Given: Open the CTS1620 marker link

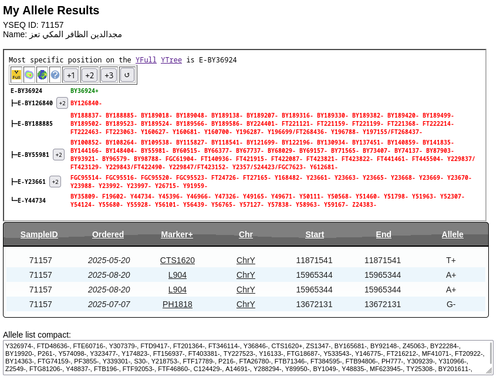Looking at the screenshot, I should 177,260.
